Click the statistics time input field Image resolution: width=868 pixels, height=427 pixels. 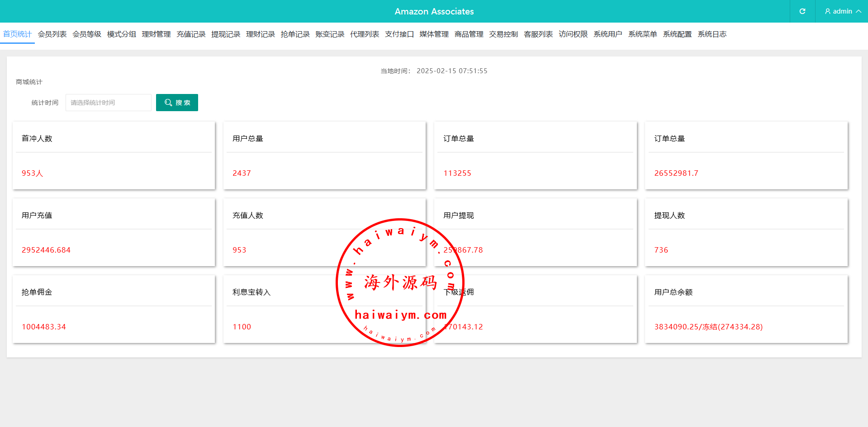click(109, 103)
